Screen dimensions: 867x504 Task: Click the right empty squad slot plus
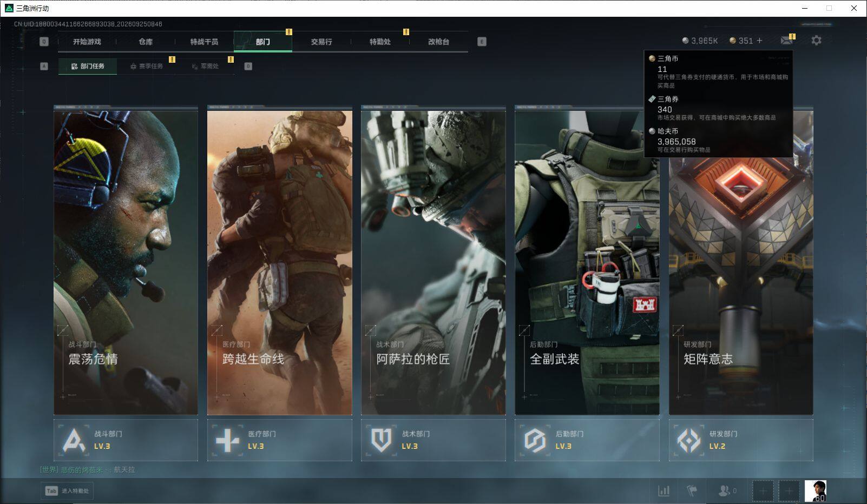click(x=789, y=491)
